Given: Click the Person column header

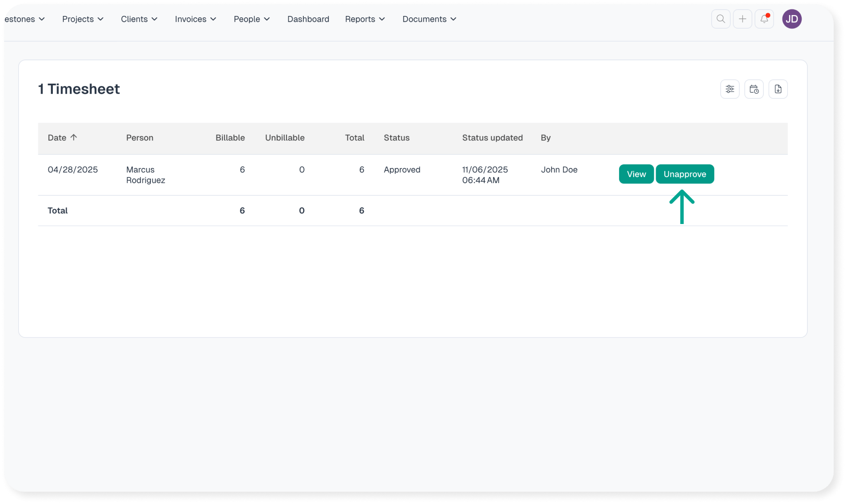Looking at the screenshot, I should (x=139, y=138).
